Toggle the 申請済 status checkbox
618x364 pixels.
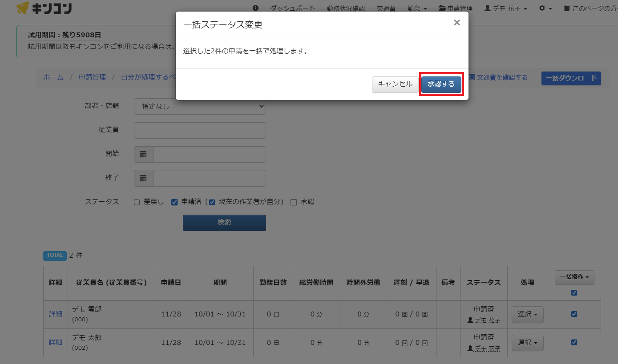174,202
